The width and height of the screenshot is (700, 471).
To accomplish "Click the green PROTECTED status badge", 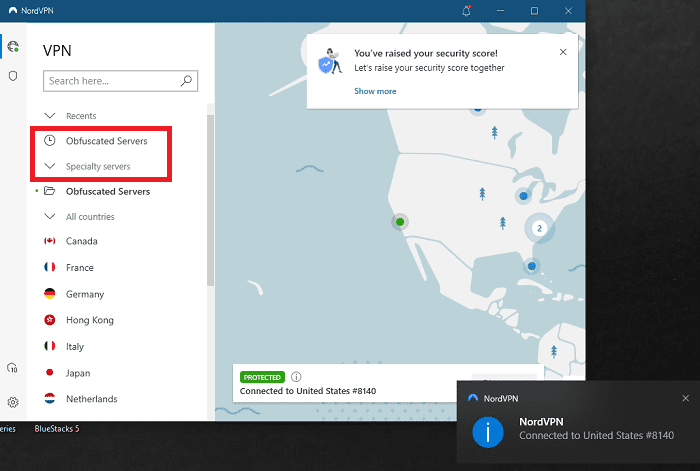I will click(262, 377).
